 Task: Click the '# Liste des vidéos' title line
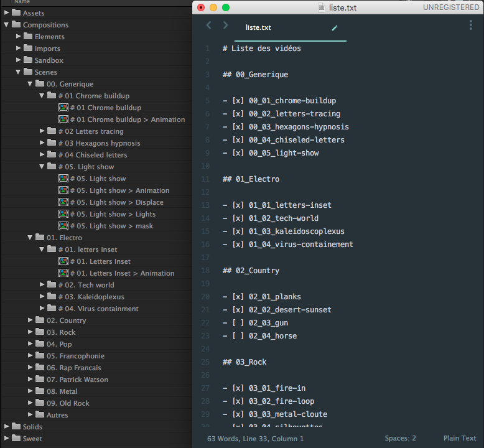tap(262, 49)
